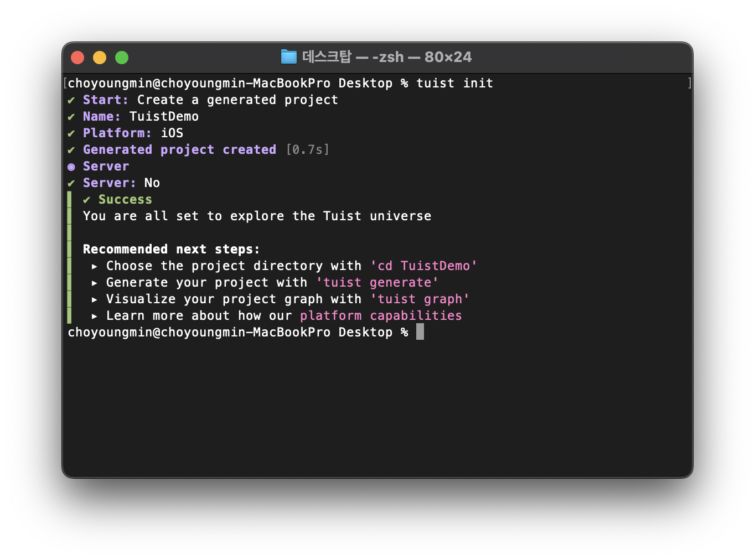The width and height of the screenshot is (755, 560).
Task: Minimize the terminal using yellow button
Action: tap(100, 58)
